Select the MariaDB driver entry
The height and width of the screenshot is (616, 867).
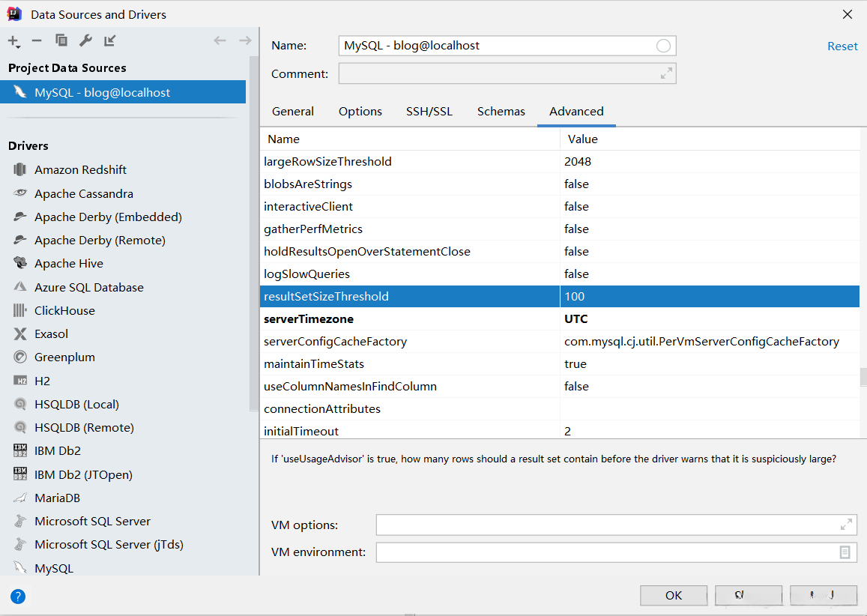(57, 498)
